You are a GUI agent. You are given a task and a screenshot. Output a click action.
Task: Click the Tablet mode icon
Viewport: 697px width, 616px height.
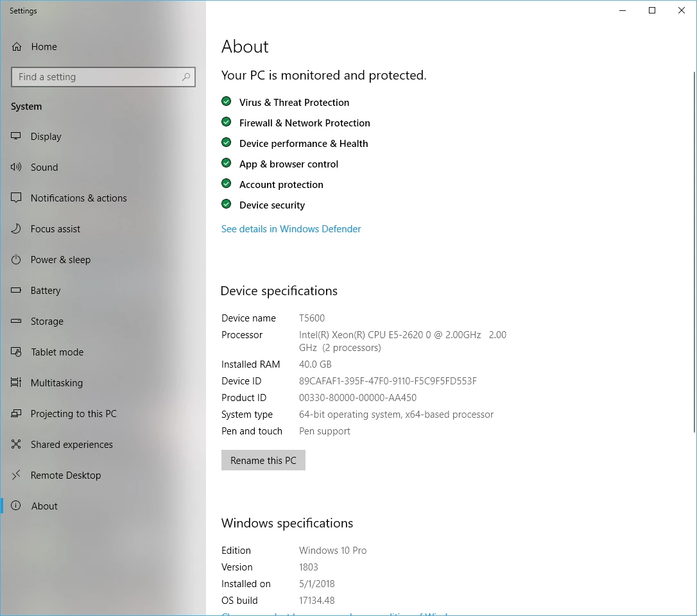16,352
